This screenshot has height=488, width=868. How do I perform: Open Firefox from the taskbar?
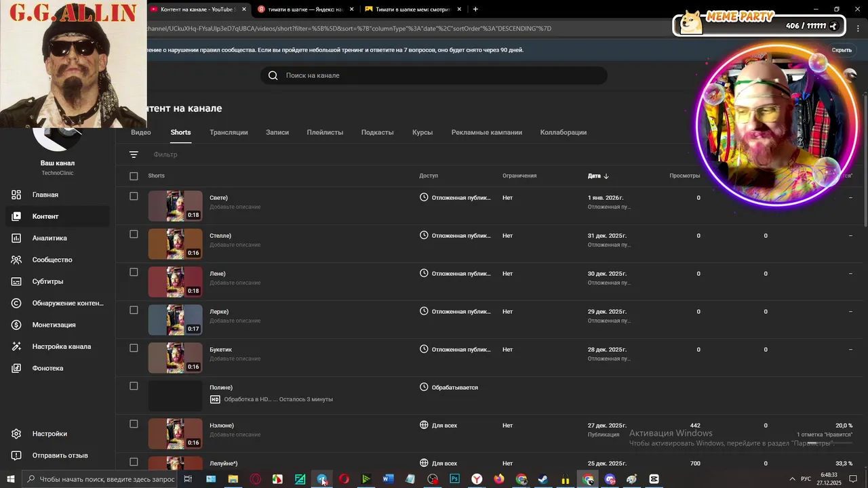(499, 479)
